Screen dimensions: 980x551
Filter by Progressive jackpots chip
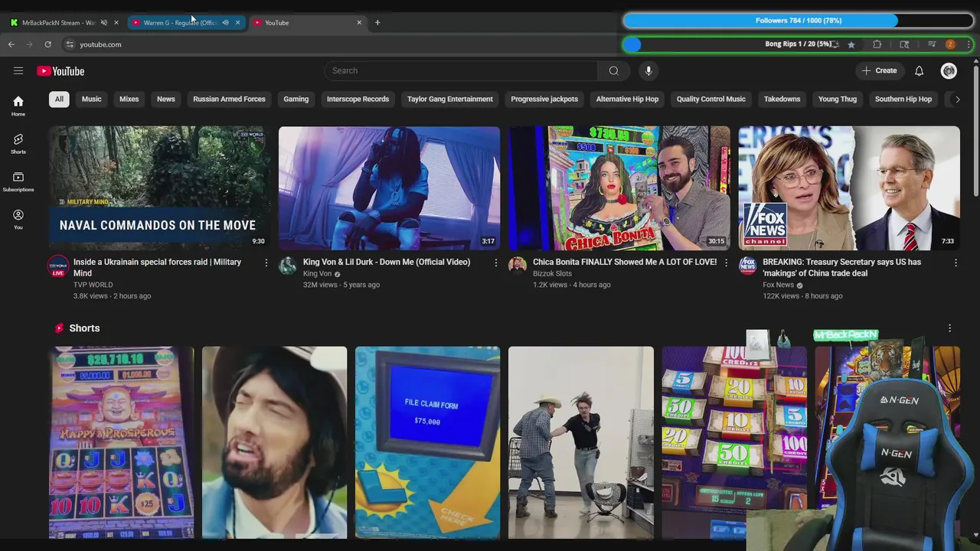pos(544,99)
